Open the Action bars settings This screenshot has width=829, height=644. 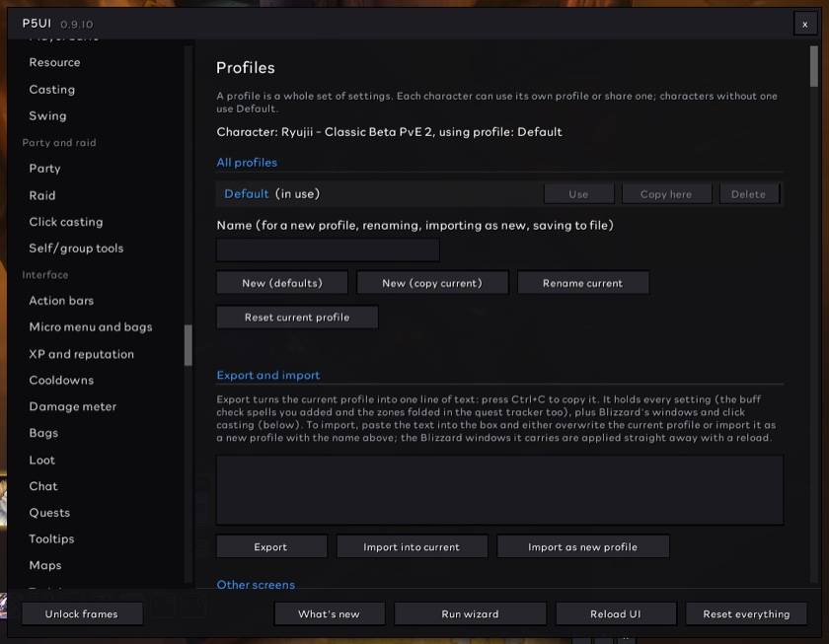click(61, 301)
